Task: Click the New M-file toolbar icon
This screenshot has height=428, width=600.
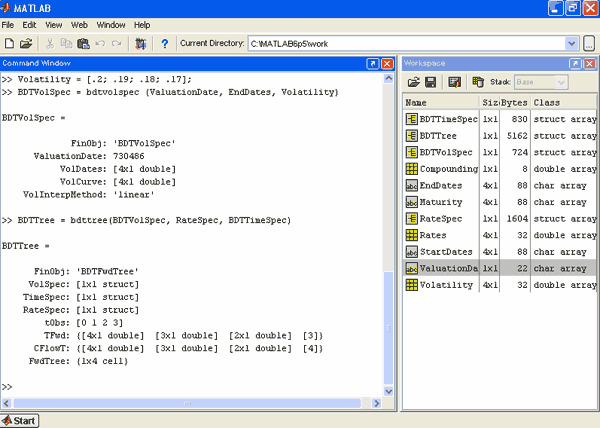Action: point(9,44)
